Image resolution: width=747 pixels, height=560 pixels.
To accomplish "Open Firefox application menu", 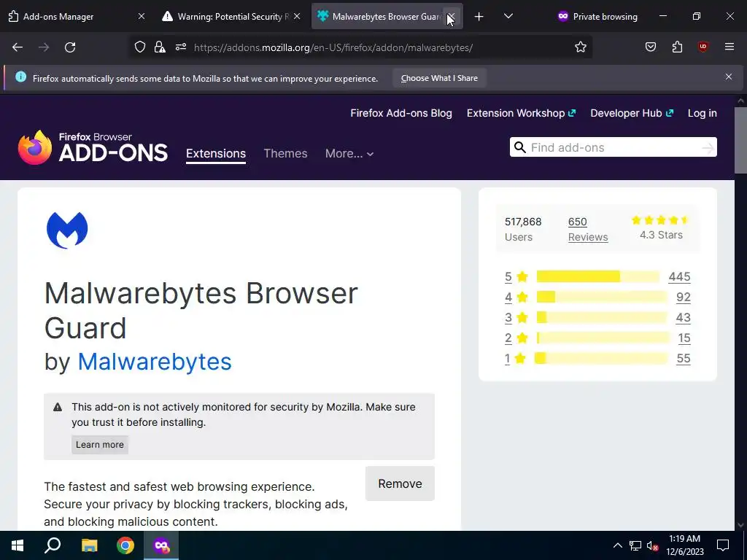I will pyautogui.click(x=729, y=47).
